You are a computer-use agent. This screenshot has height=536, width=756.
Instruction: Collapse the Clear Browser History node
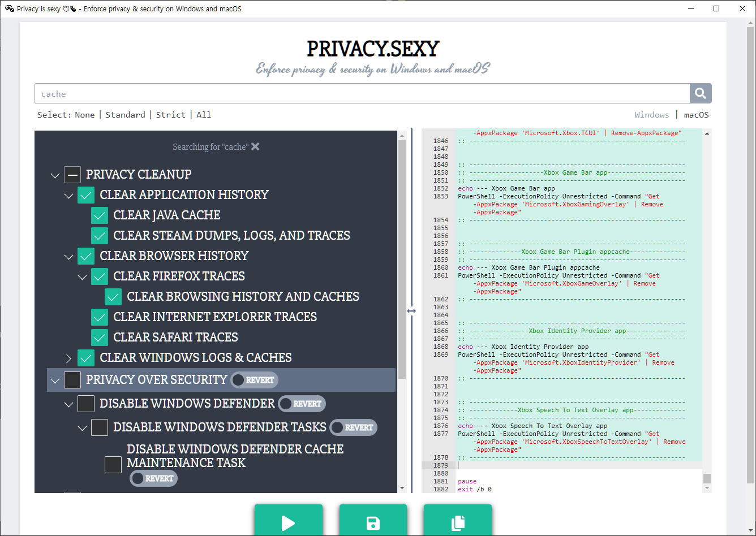(68, 257)
